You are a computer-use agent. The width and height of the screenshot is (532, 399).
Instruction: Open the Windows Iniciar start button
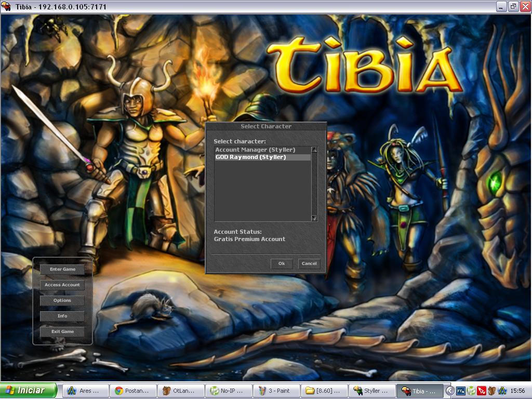coord(29,391)
